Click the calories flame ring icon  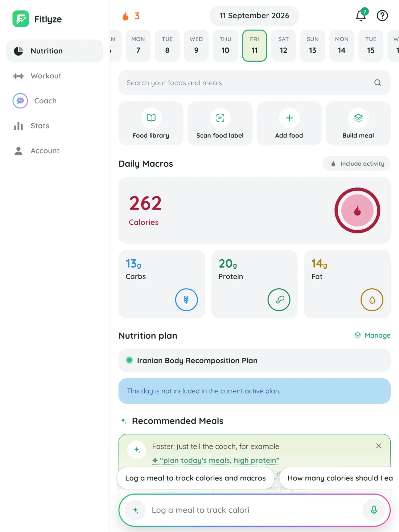pos(357,210)
